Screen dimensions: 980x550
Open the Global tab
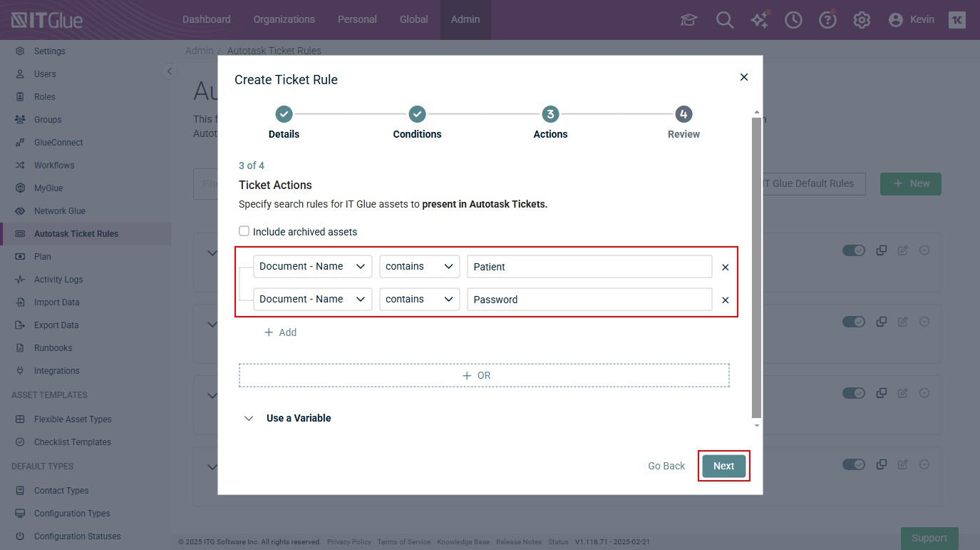tap(414, 20)
